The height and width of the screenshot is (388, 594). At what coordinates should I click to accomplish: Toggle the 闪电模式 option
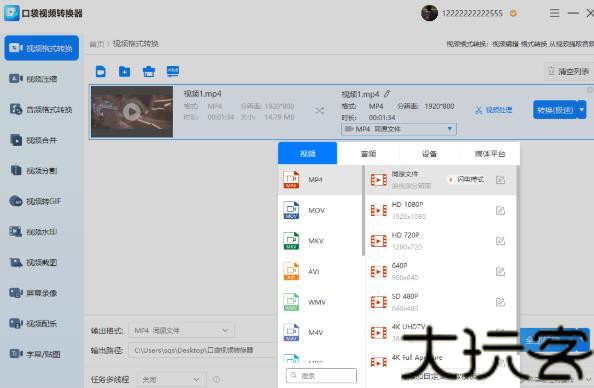(466, 179)
